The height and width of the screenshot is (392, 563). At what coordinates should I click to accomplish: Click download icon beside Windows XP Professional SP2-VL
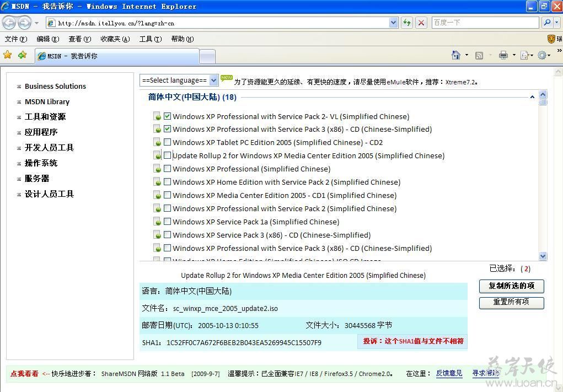pyautogui.click(x=157, y=116)
